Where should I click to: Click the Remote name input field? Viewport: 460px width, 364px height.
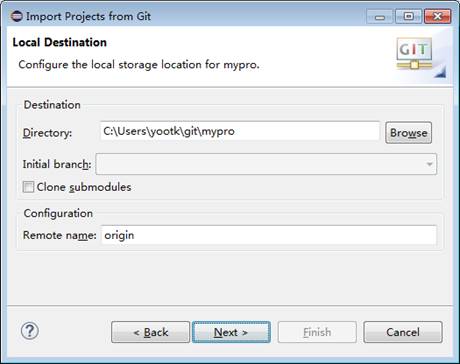click(269, 235)
